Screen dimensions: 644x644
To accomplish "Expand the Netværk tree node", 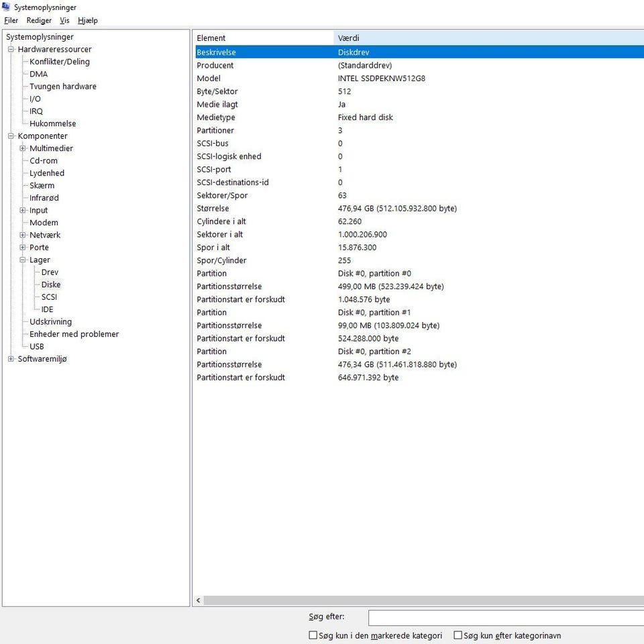I will click(x=23, y=235).
